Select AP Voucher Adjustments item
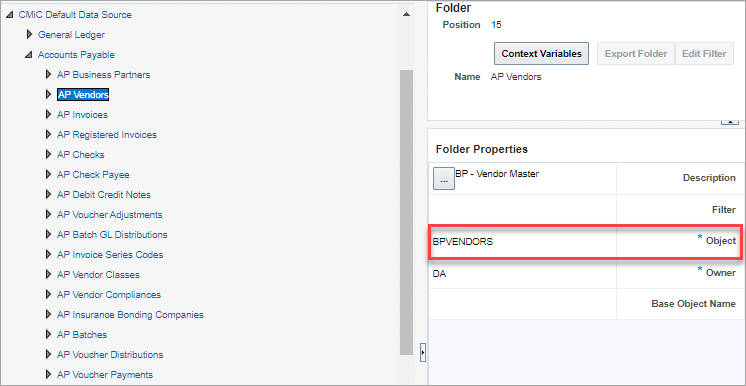This screenshot has width=746, height=386. [109, 215]
